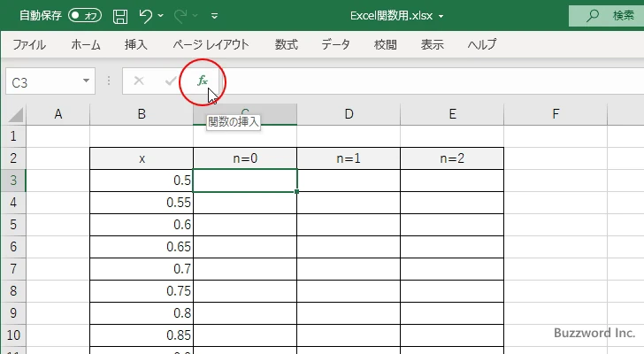Switch to the ページ レイアウト tab
This screenshot has width=644, height=354.
click(211, 44)
